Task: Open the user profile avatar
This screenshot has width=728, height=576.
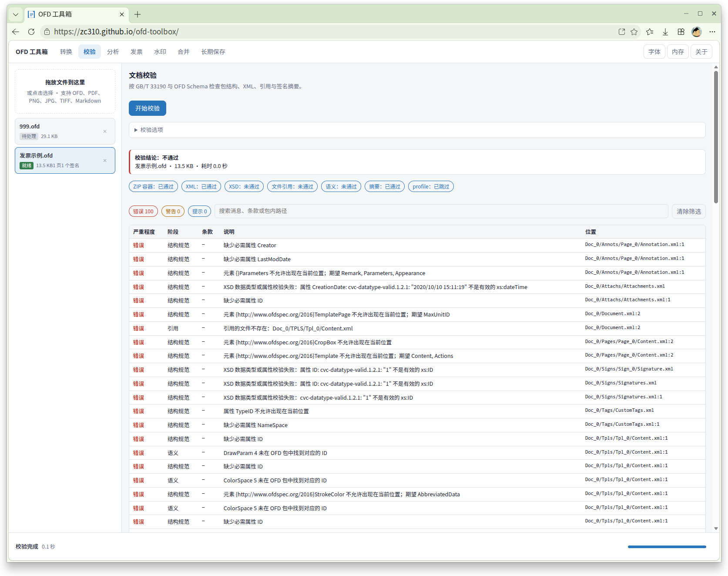Action: (697, 32)
